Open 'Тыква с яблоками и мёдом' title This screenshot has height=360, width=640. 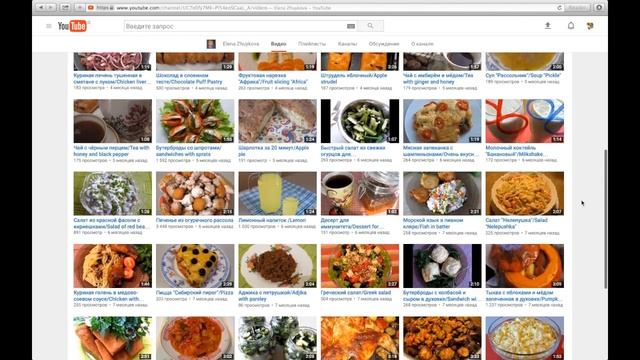[523, 296]
